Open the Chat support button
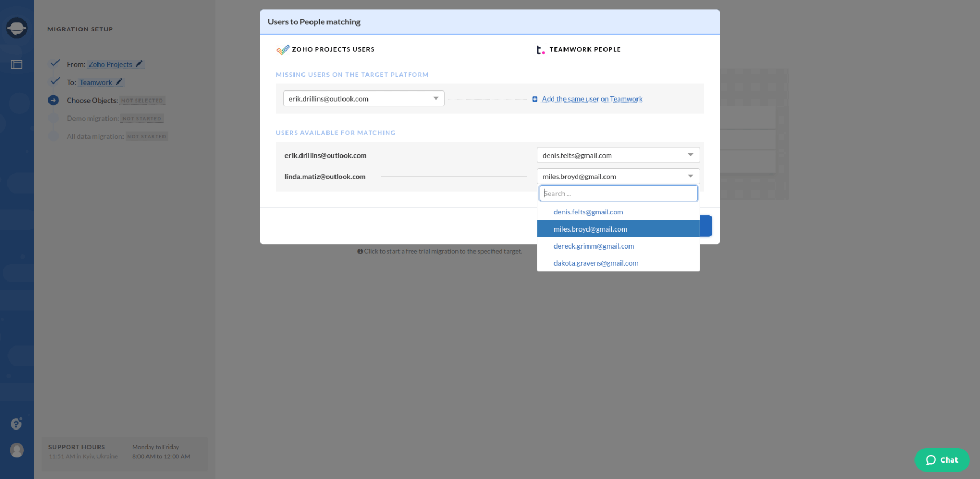 point(942,460)
